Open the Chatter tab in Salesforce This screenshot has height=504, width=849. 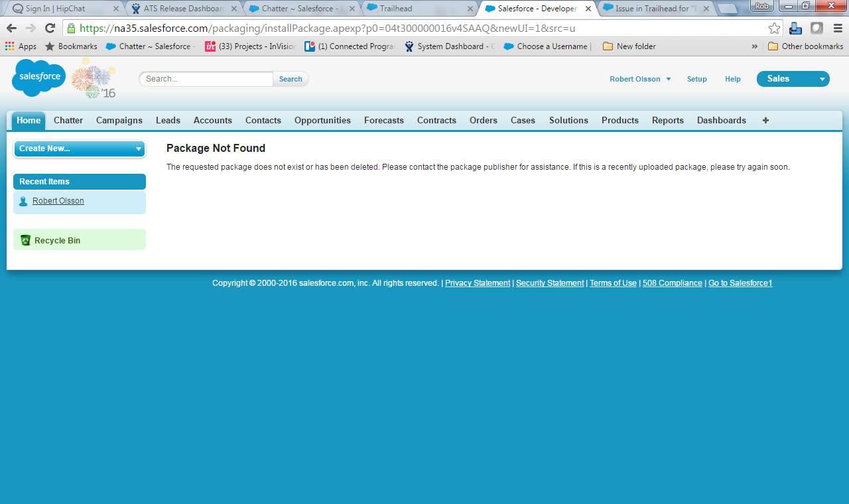(x=68, y=121)
